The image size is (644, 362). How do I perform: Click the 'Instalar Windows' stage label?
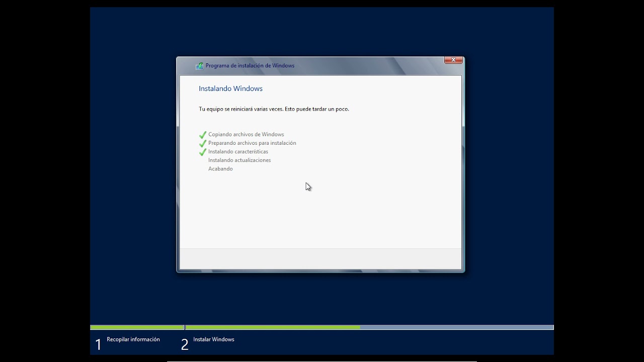click(x=214, y=339)
